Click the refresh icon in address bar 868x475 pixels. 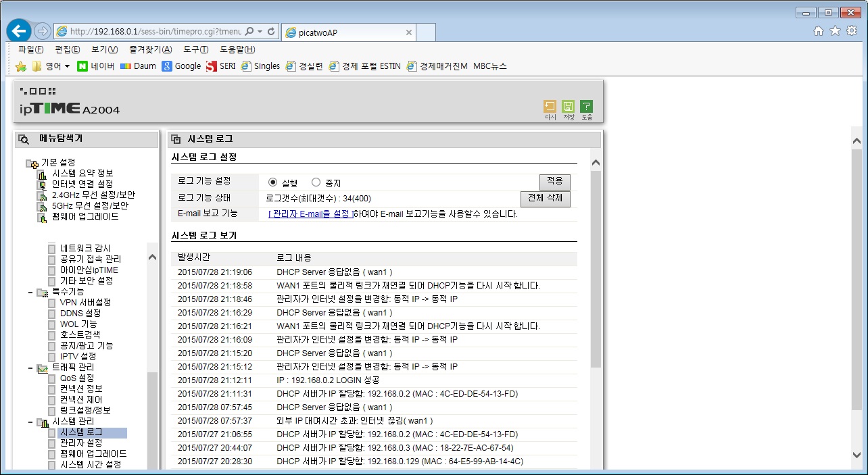click(271, 32)
